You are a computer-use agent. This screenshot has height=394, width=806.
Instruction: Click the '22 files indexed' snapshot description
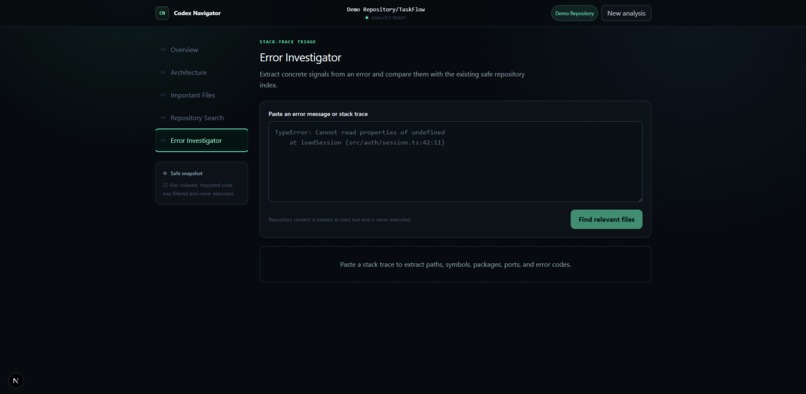198,189
